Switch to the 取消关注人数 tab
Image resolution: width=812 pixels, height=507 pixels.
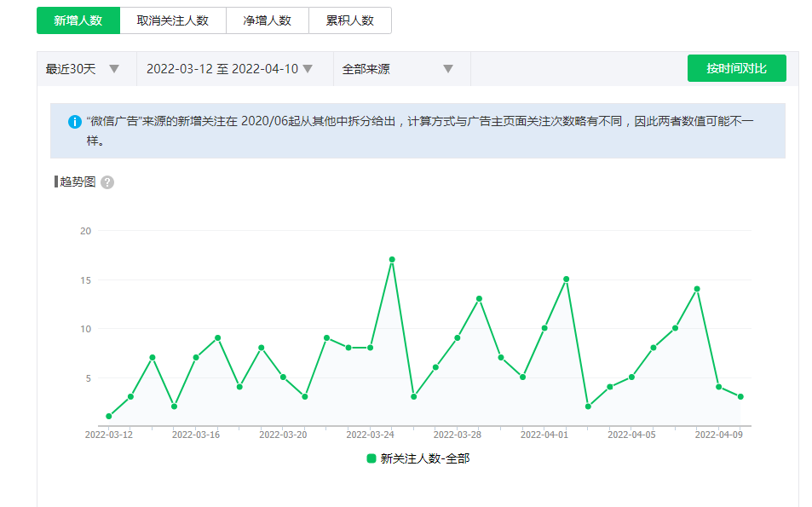click(173, 20)
